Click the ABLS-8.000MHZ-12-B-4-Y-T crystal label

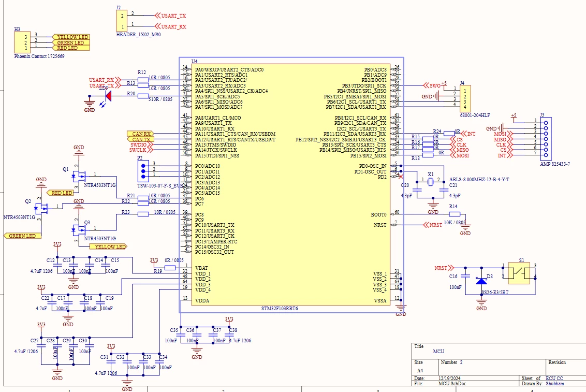479,179
